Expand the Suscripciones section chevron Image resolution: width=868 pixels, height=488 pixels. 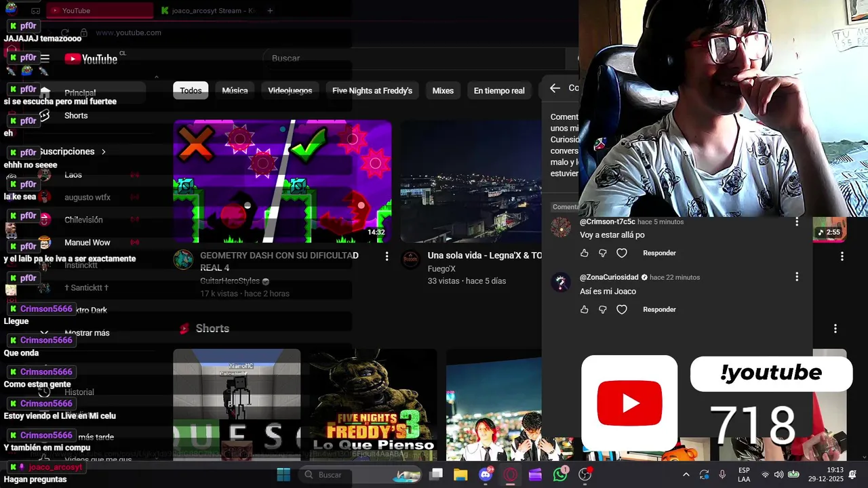(x=103, y=152)
